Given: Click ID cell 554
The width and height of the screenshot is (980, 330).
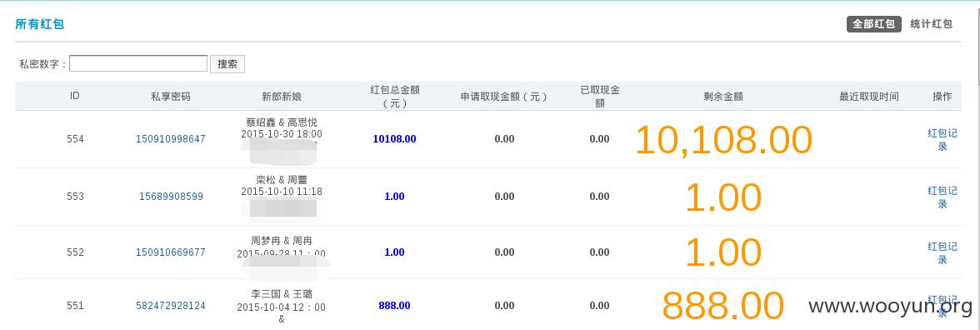Looking at the screenshot, I should (75, 138).
